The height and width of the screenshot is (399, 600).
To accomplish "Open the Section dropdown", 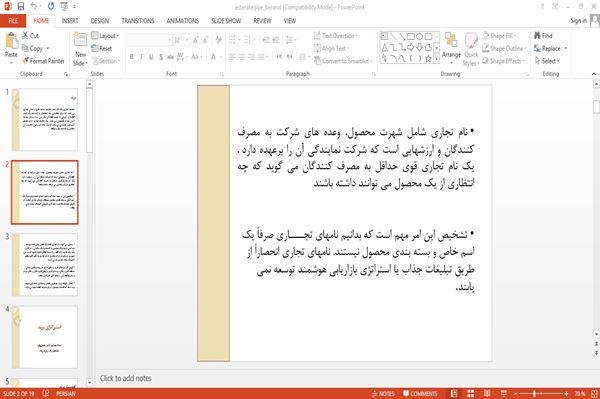I will point(106,61).
